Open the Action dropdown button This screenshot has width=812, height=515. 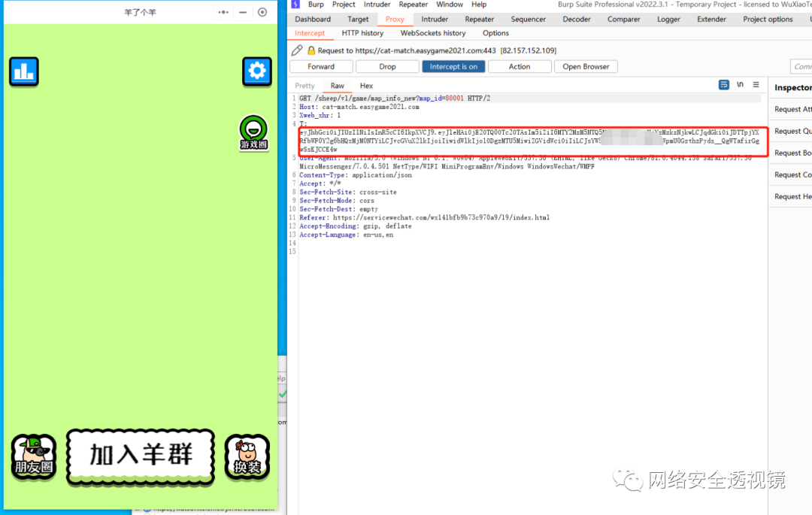tap(520, 67)
